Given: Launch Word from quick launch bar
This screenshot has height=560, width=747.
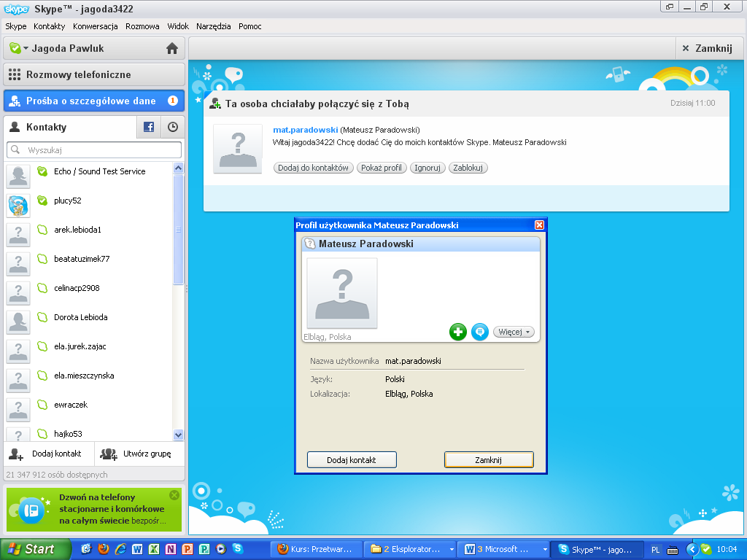Looking at the screenshot, I should tap(137, 549).
